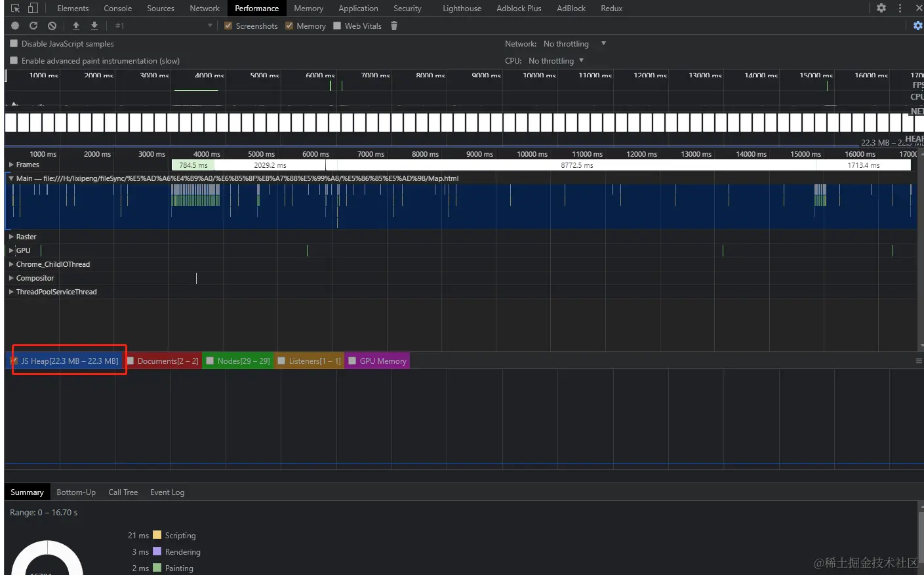Open the Security panel tab
Image resolution: width=924 pixels, height=575 pixels.
[x=407, y=9]
